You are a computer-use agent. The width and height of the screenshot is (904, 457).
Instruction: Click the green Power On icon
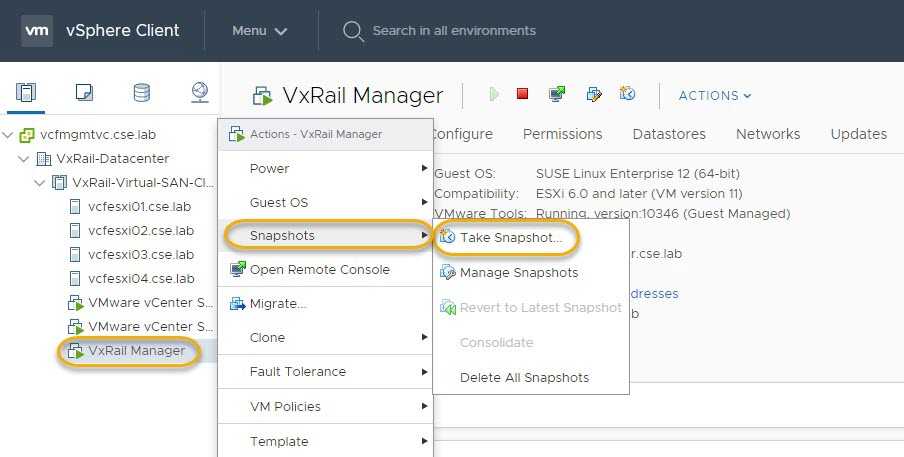494,95
